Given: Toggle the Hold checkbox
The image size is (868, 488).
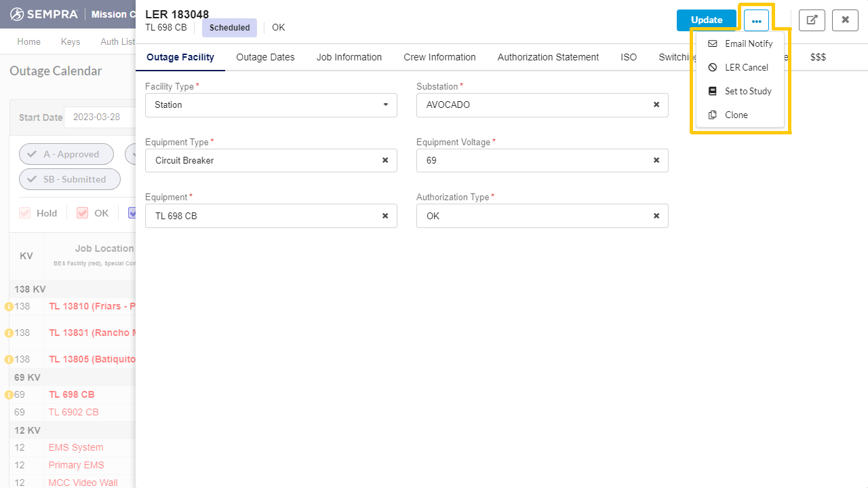Looking at the screenshot, I should 25,213.
